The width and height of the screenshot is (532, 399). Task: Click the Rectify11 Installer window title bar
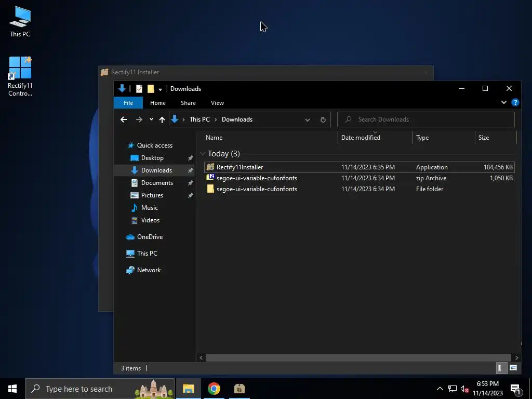265,72
